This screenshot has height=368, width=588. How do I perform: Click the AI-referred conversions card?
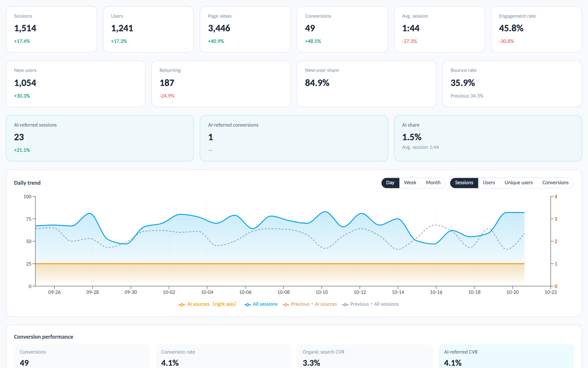click(294, 138)
